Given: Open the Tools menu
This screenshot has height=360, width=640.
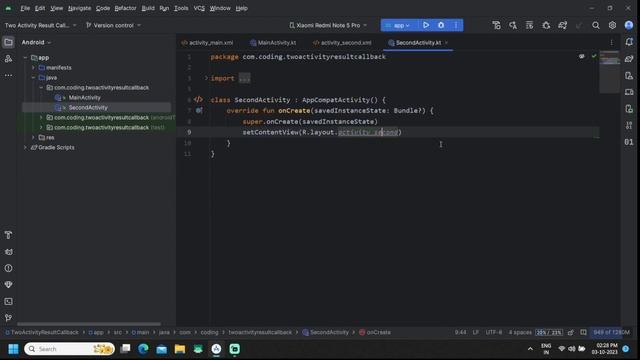Looking at the screenshot, I should [181, 8].
